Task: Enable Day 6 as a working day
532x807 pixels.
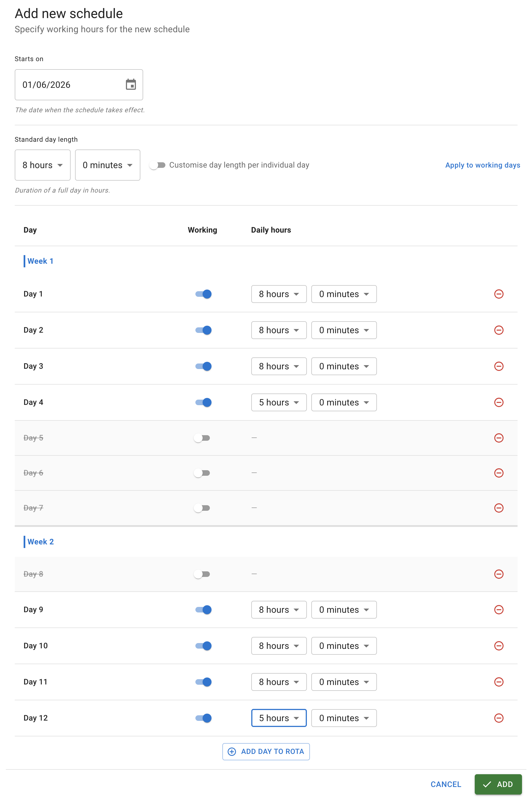Action: click(x=202, y=473)
